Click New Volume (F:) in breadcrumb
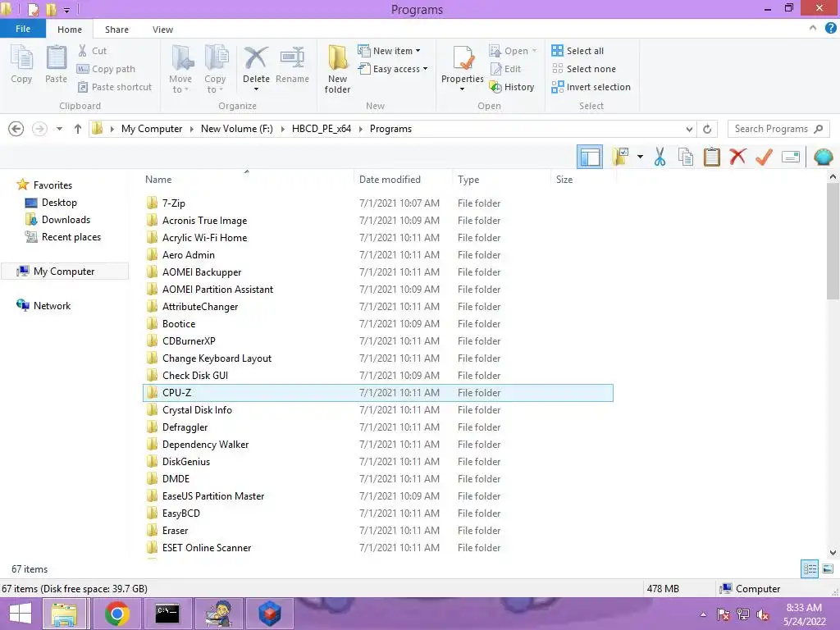Image resolution: width=840 pixels, height=630 pixels. point(237,129)
